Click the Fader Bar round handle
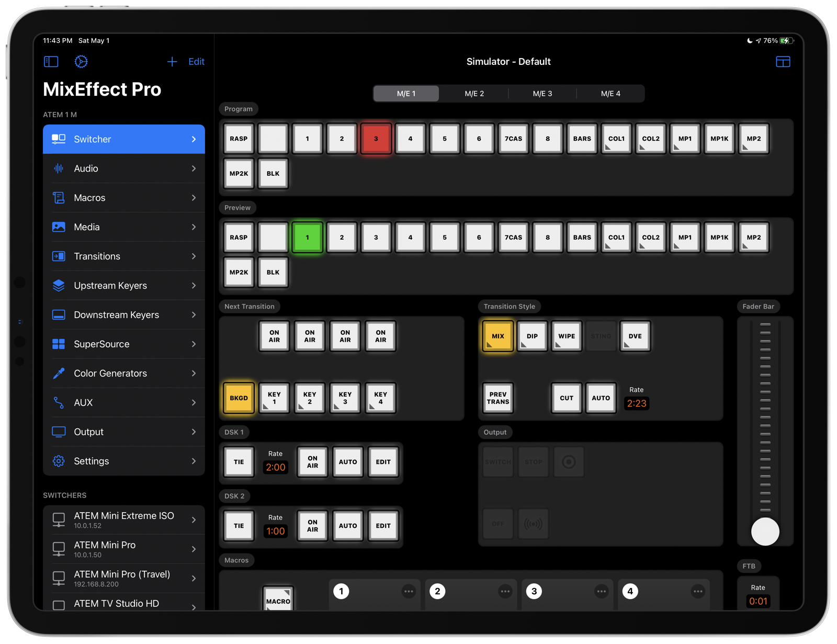 (x=765, y=532)
